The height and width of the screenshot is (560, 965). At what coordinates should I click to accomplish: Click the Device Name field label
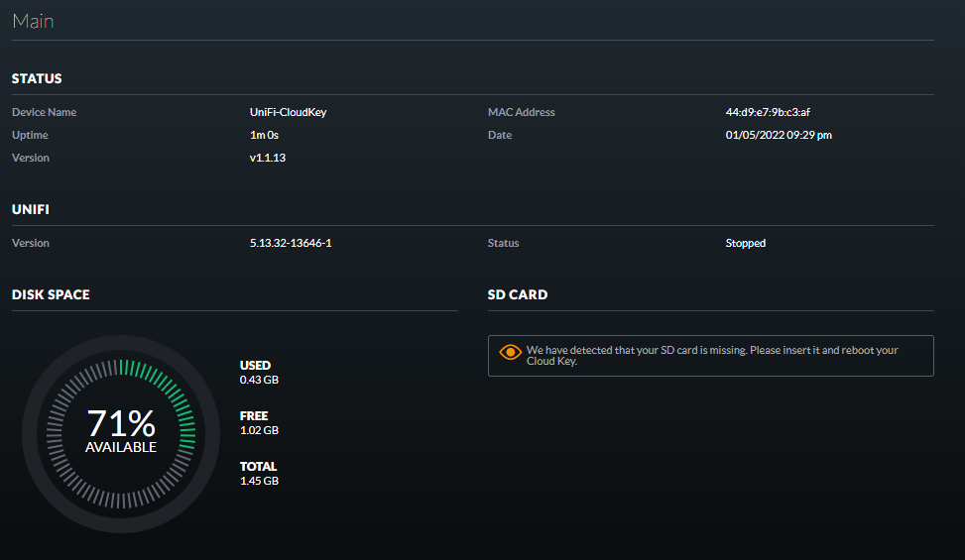point(44,112)
